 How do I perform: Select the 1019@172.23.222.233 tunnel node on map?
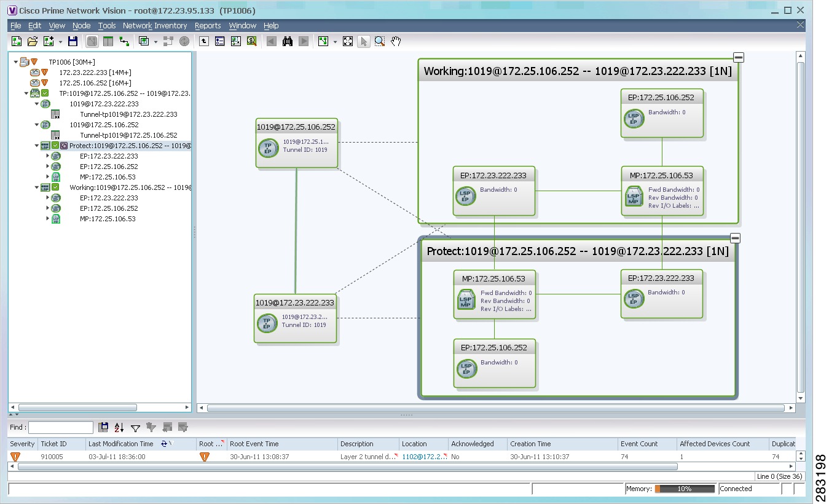pyautogui.click(x=295, y=318)
